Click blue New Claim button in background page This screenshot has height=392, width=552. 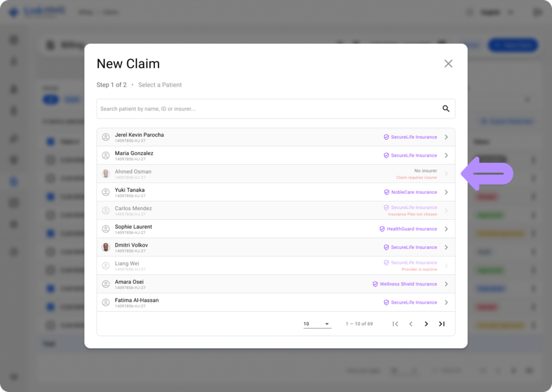point(513,45)
